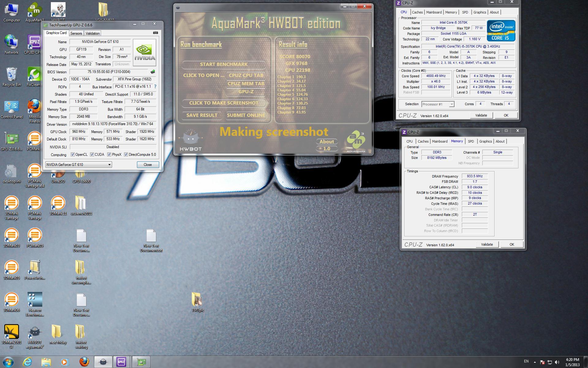Launch 3DMark06 desktop shortcut
Image resolution: width=588 pixels, height=368 pixels.
pyautogui.click(x=12, y=302)
